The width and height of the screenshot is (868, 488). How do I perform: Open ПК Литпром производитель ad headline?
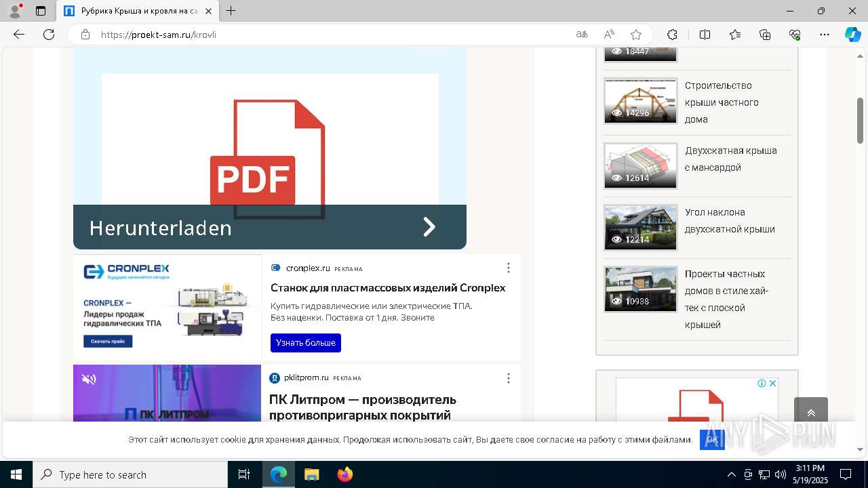[363, 407]
